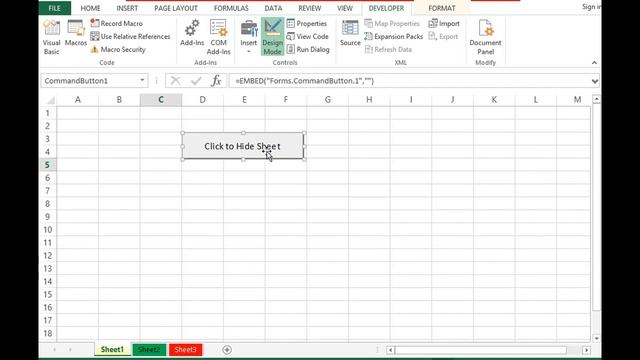
Task: Switch to the PAGE LAYOUT tab
Action: (x=176, y=8)
